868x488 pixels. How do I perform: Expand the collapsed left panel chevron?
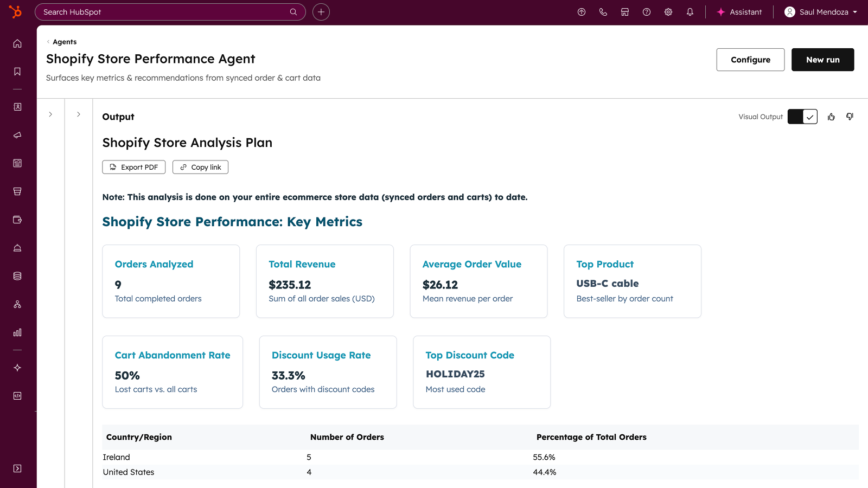[50, 114]
